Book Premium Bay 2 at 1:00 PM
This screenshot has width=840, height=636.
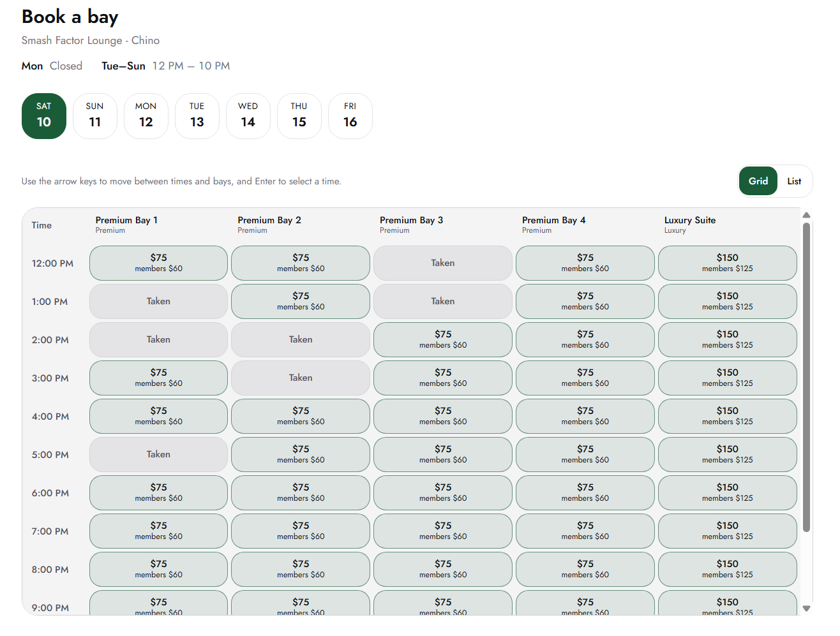[x=301, y=301]
